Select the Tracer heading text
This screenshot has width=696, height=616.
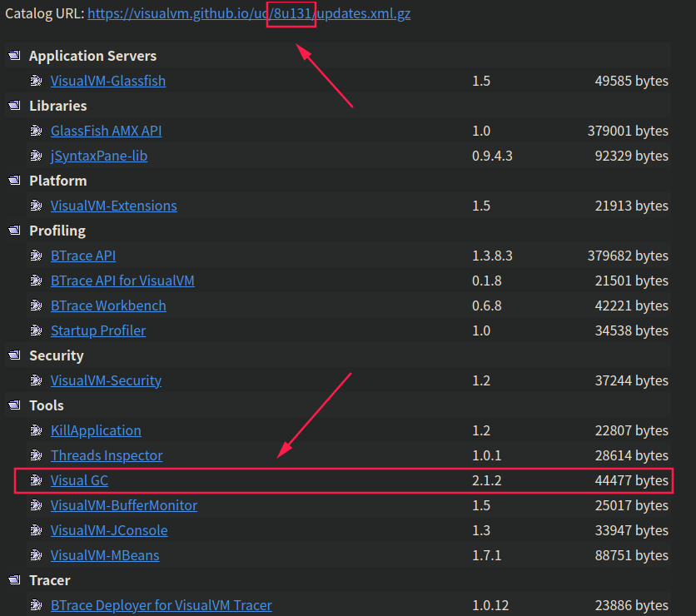[50, 580]
